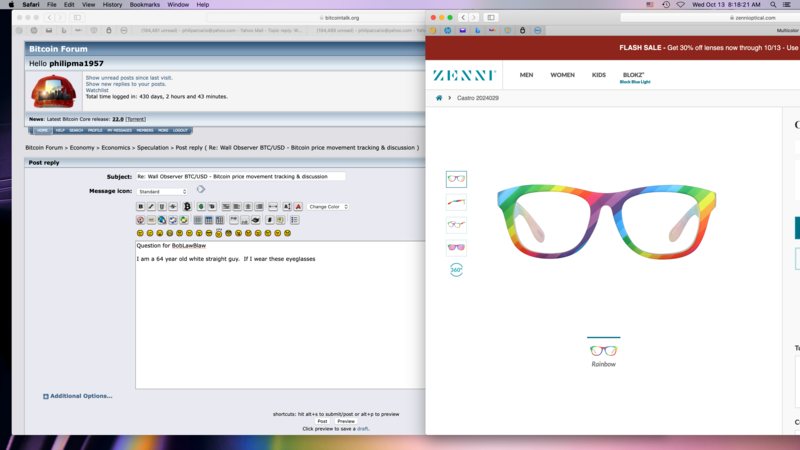Open the Window menu
Screen dimensions: 800x450
178,5
